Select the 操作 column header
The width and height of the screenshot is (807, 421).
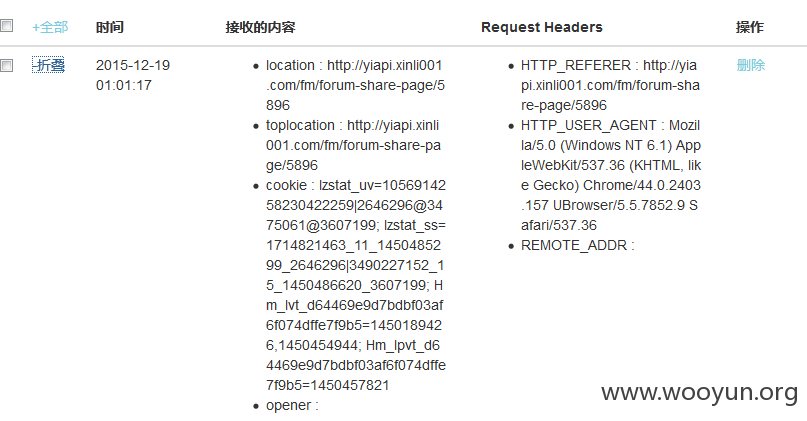point(750,27)
